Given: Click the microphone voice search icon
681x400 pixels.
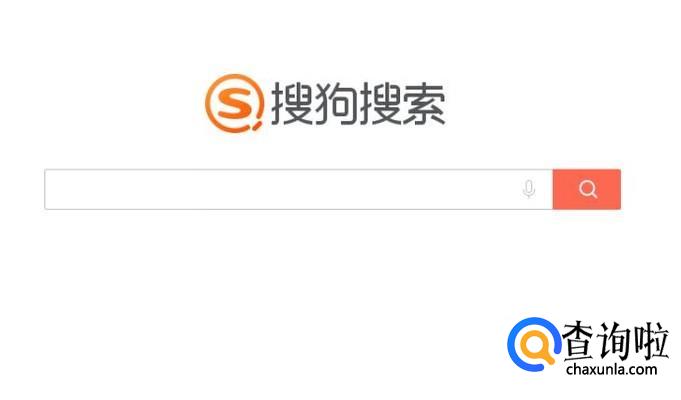Looking at the screenshot, I should (529, 189).
